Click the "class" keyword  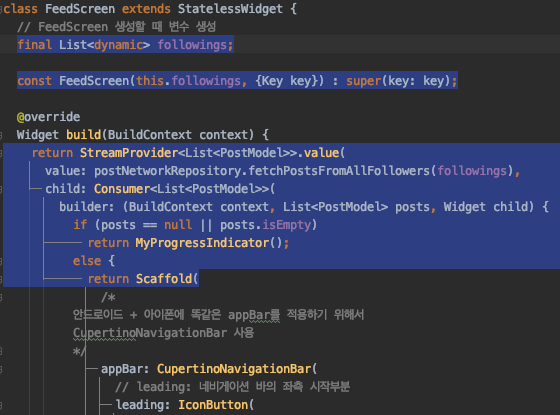click(20, 9)
